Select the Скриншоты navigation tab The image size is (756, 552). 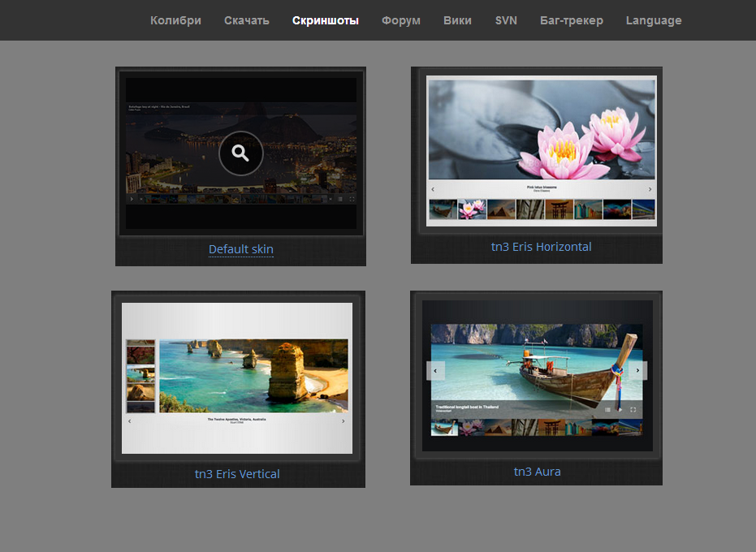point(326,20)
